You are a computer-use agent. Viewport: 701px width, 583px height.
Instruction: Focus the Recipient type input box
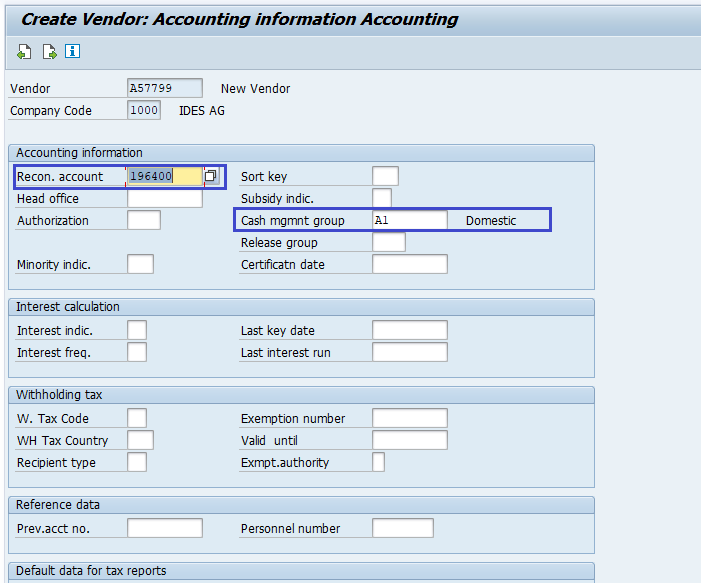[137, 462]
